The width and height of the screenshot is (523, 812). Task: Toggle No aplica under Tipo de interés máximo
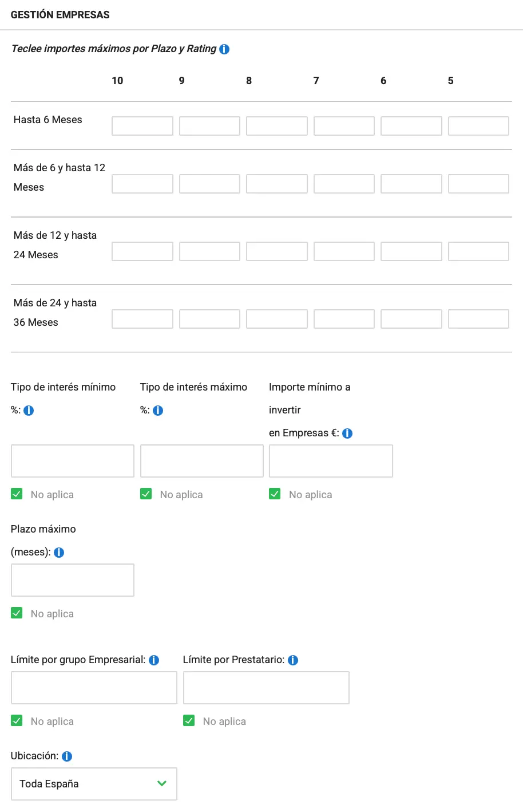click(146, 494)
